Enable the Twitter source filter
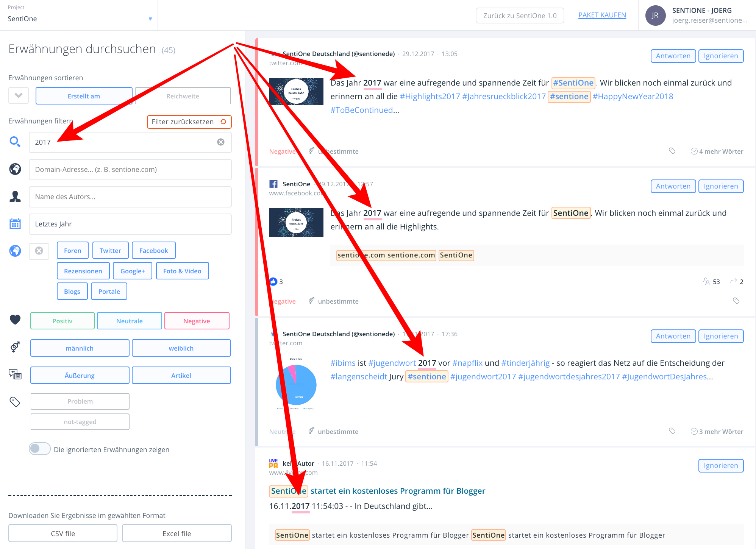Viewport: 756px width, 549px height. tap(110, 250)
